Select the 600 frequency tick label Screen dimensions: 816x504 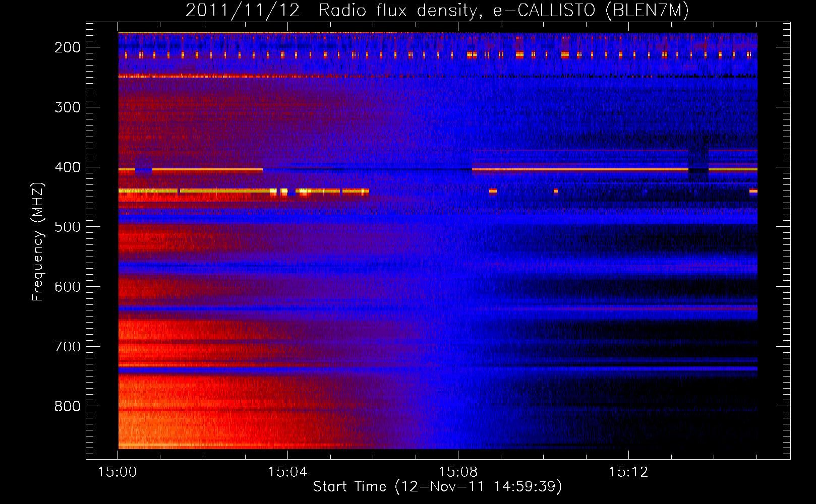coord(67,287)
